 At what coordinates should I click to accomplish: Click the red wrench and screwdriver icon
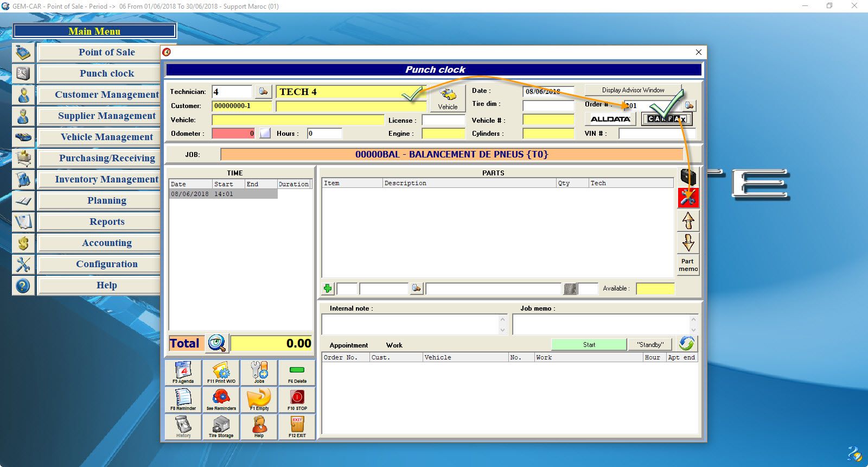click(x=688, y=198)
